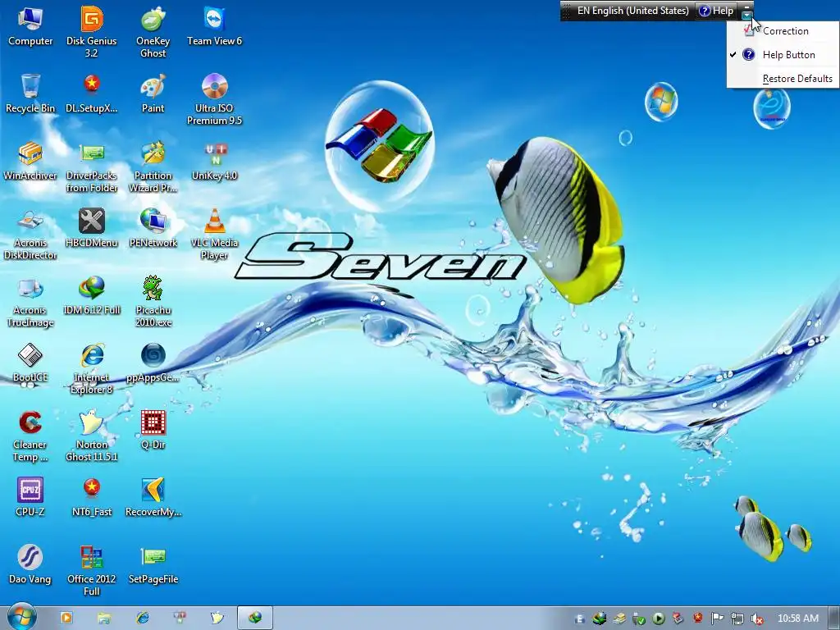
Task: Choose Correction in the language bar options
Action: coord(781,31)
